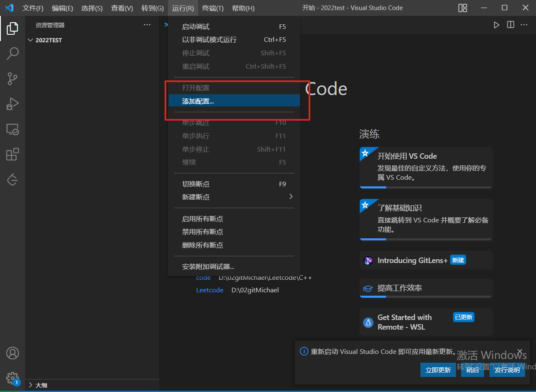Select 切换断点 menu item

(x=234, y=184)
